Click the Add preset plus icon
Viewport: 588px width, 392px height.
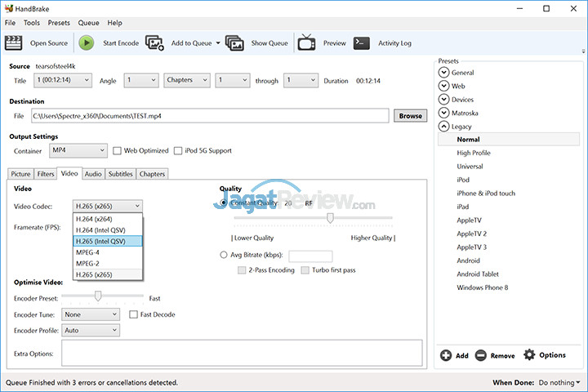(446, 355)
